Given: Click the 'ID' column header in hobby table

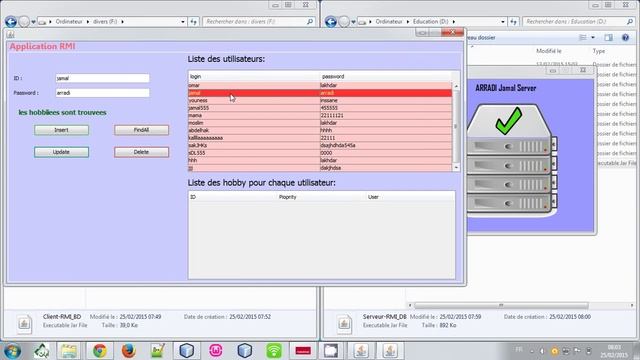Looking at the screenshot, I should point(233,197).
